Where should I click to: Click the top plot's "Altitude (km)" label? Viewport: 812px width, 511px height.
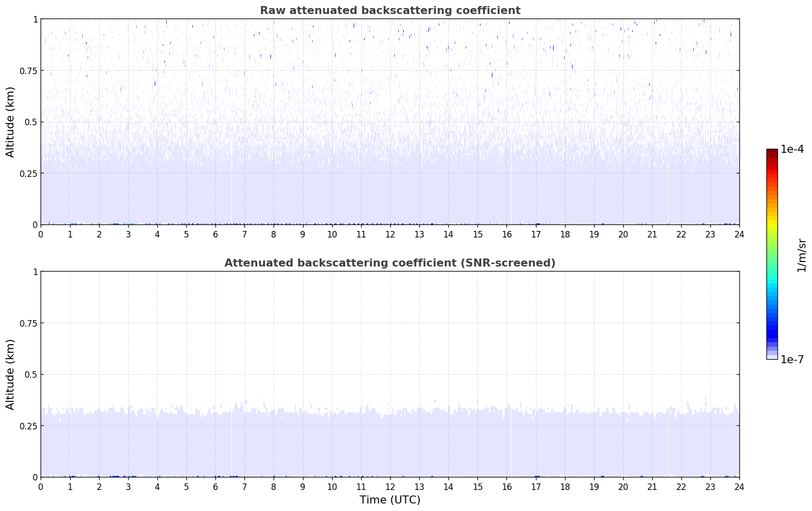click(x=11, y=122)
